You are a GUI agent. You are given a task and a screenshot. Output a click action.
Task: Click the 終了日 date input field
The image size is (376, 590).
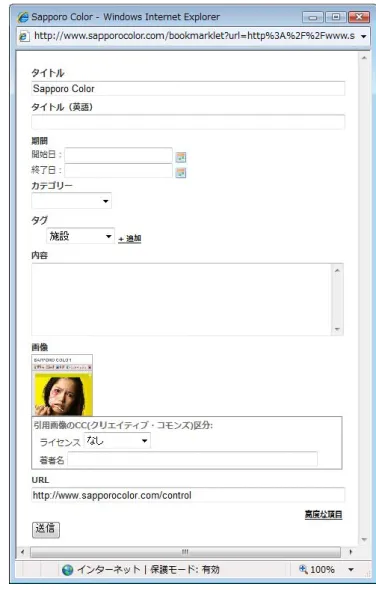coord(119,171)
